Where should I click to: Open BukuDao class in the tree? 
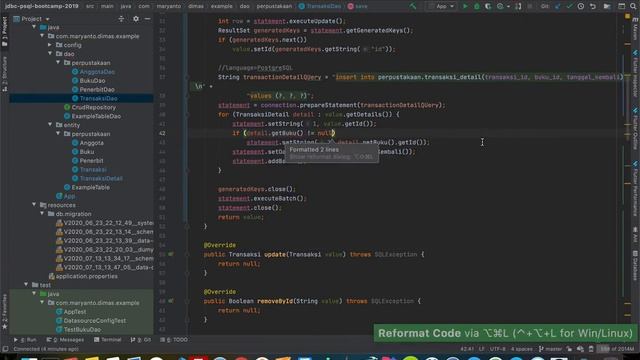(89, 80)
